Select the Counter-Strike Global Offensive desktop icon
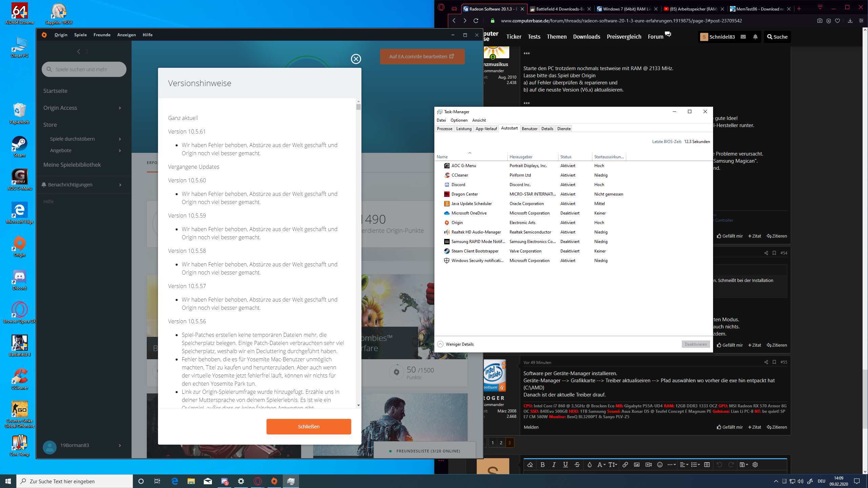Screen dimensions: 868x488 (19, 414)
